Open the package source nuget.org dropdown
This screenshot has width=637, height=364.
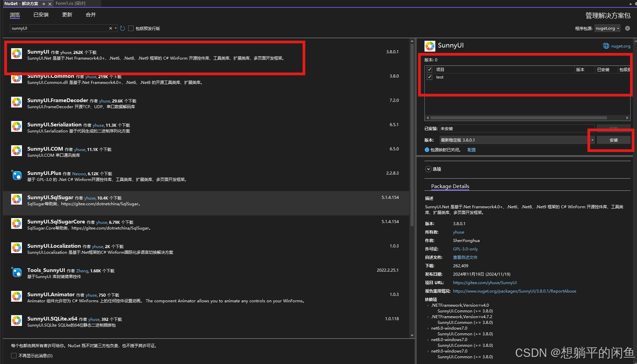coord(607,28)
